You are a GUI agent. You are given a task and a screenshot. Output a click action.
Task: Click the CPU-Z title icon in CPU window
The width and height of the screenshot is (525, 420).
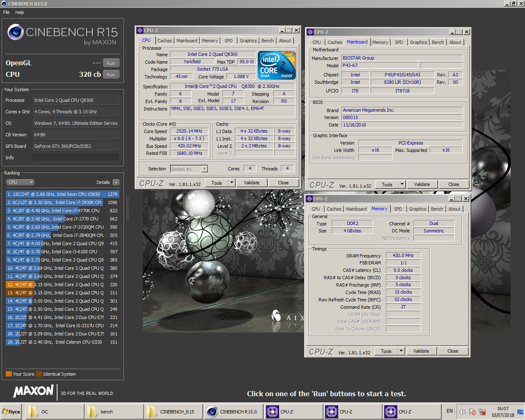pos(140,30)
